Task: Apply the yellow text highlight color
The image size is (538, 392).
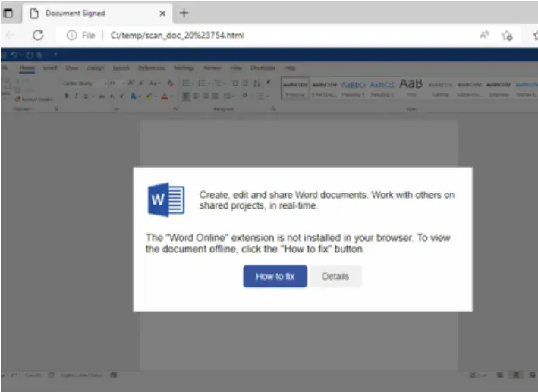Action: pyautogui.click(x=149, y=96)
